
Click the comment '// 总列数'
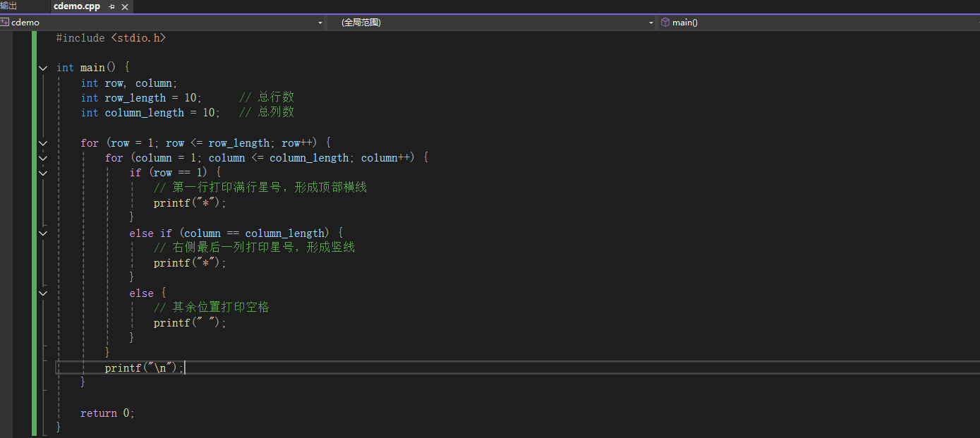pyautogui.click(x=267, y=112)
